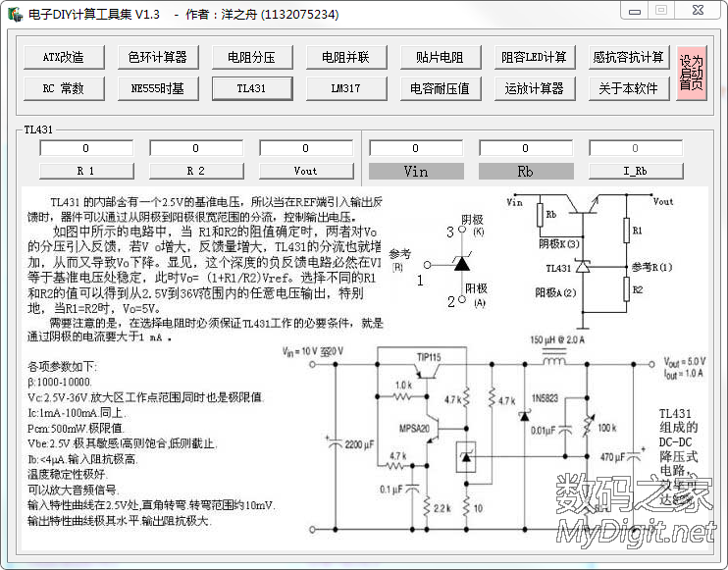
Task: Click the 'Pcm:500mW.极限值' parameter line
Action: point(76,428)
